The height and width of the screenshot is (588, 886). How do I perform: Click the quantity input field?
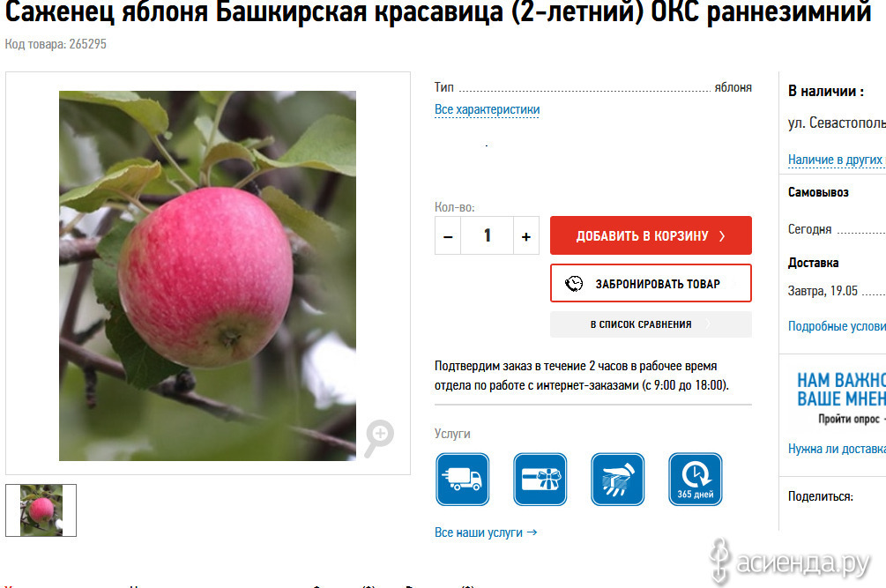487,235
